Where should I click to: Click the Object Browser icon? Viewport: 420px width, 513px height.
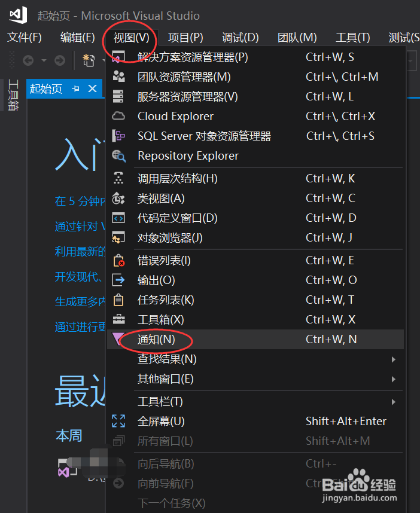point(118,237)
